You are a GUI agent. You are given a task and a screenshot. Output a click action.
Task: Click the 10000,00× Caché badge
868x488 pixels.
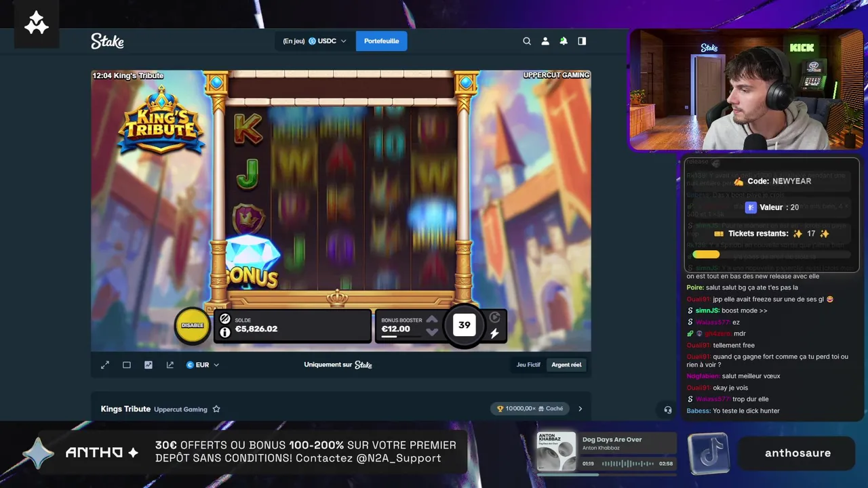click(530, 409)
